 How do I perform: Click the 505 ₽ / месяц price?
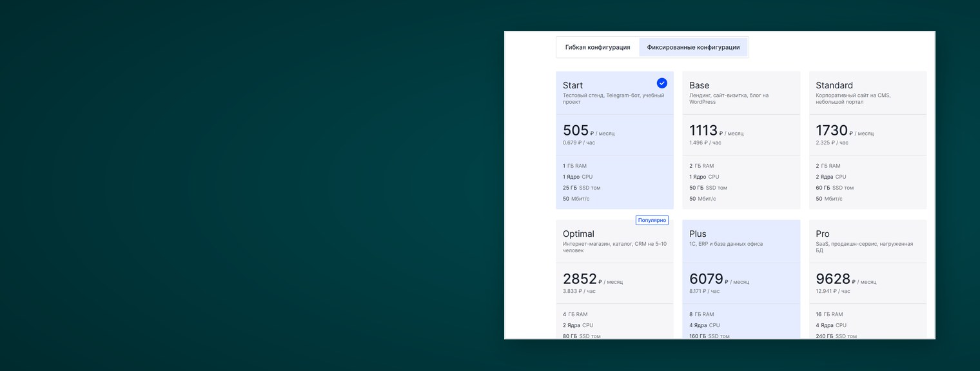point(589,131)
